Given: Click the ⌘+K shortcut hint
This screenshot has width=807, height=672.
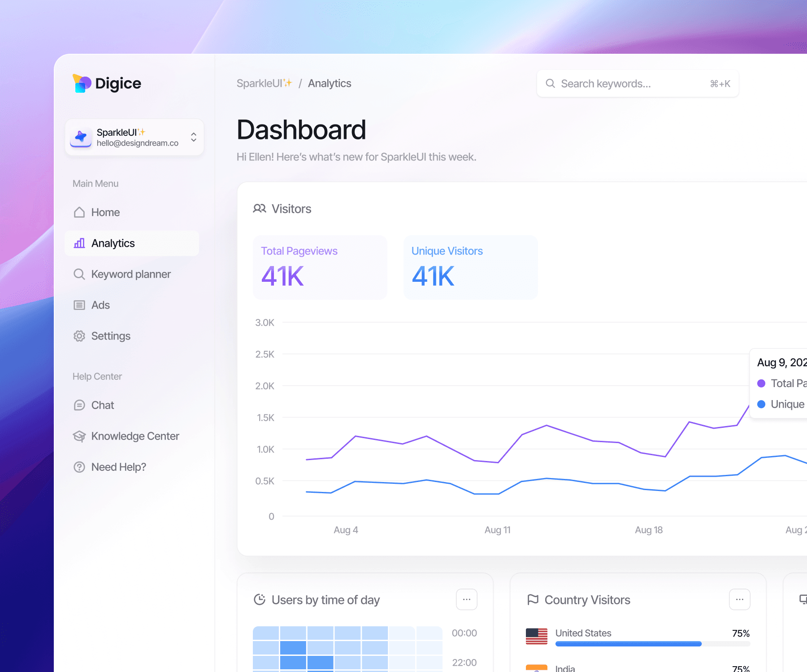Looking at the screenshot, I should pos(720,84).
